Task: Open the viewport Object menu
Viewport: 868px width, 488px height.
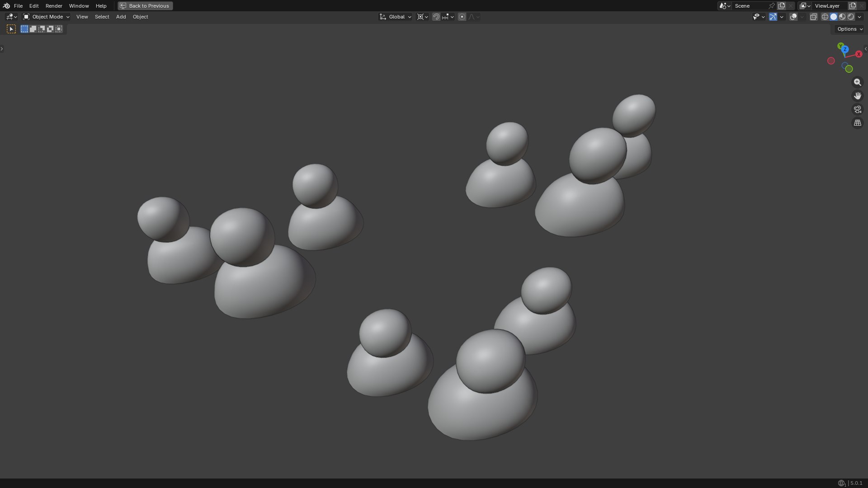Action: pyautogui.click(x=140, y=17)
